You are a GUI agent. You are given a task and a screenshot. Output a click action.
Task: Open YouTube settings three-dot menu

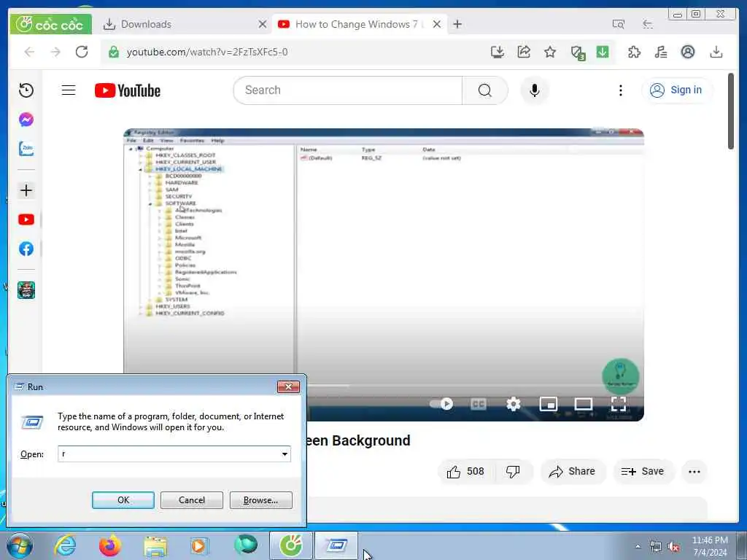point(620,90)
